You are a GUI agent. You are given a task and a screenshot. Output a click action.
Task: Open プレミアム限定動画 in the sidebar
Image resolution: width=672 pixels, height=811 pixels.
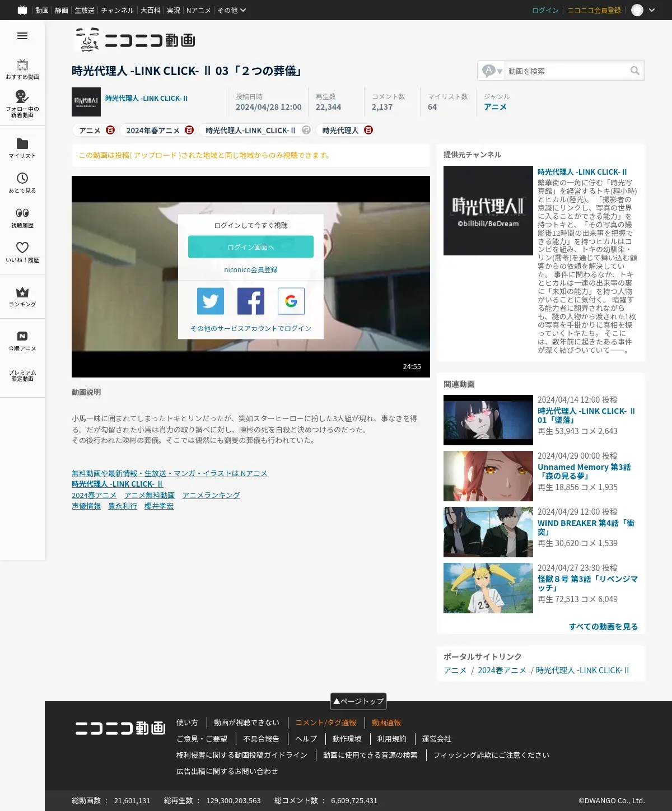coord(22,376)
